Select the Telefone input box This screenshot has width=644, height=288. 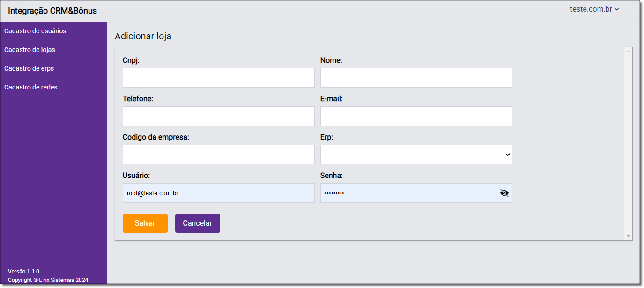pyautogui.click(x=218, y=116)
